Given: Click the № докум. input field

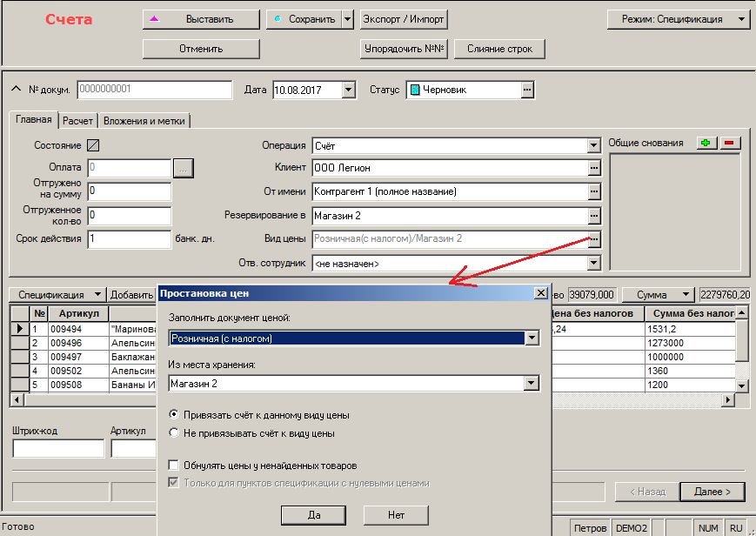Looking at the screenshot, I should tap(155, 90).
